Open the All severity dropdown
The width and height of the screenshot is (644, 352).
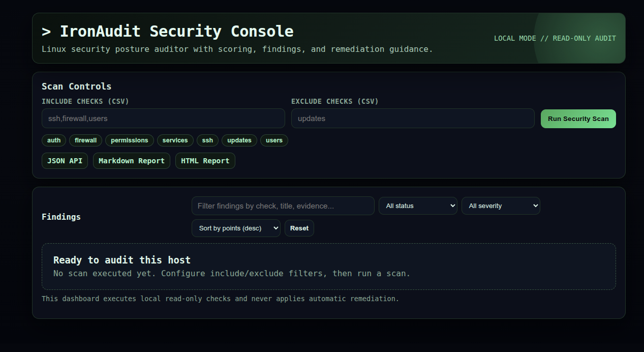[500, 206]
